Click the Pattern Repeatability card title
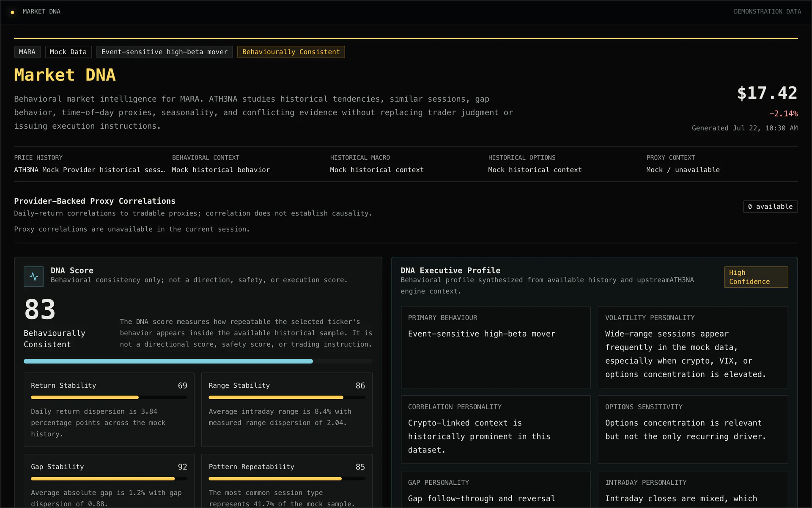812x508 pixels. (x=251, y=467)
